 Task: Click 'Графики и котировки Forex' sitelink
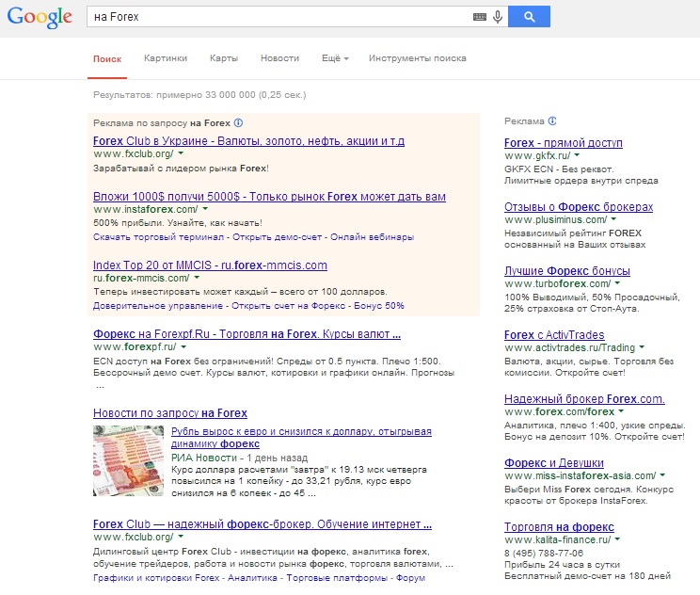[x=156, y=577]
